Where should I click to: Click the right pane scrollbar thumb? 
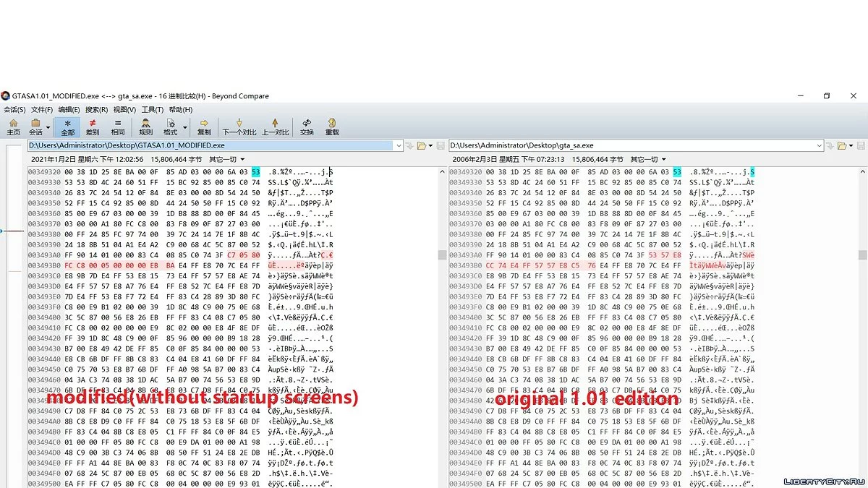(863, 255)
